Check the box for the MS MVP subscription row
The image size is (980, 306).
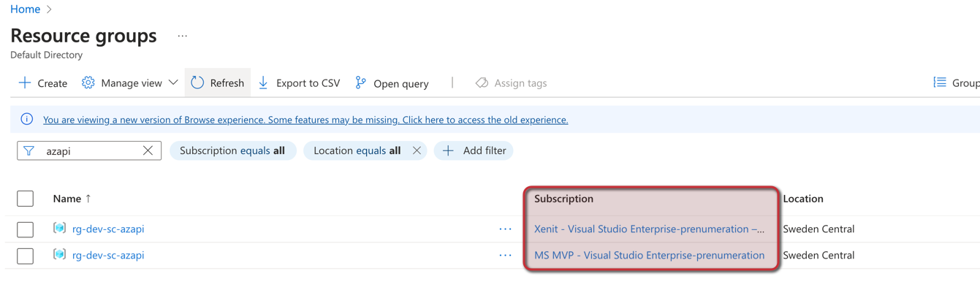click(26, 256)
